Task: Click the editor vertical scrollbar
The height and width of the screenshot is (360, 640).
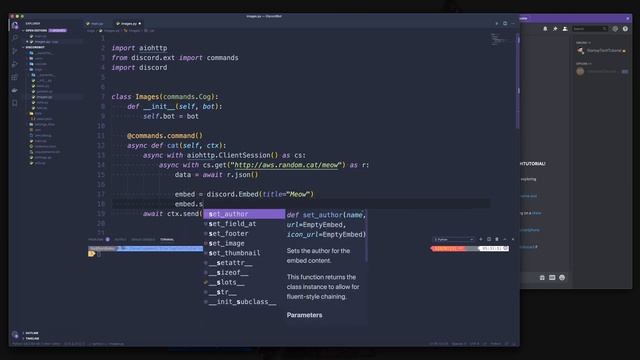Action: (518, 82)
